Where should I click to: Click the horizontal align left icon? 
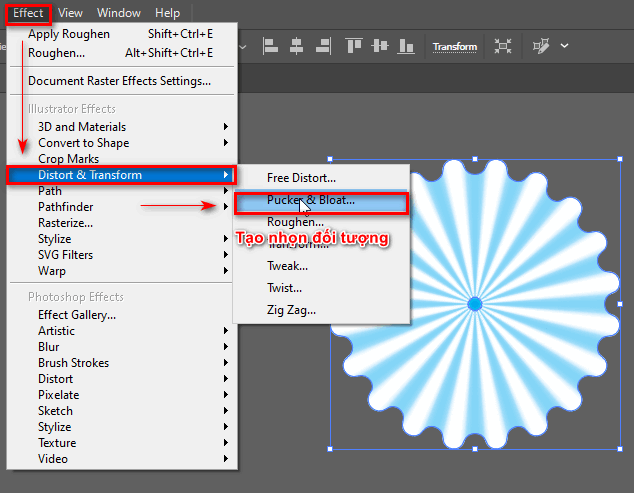270,46
